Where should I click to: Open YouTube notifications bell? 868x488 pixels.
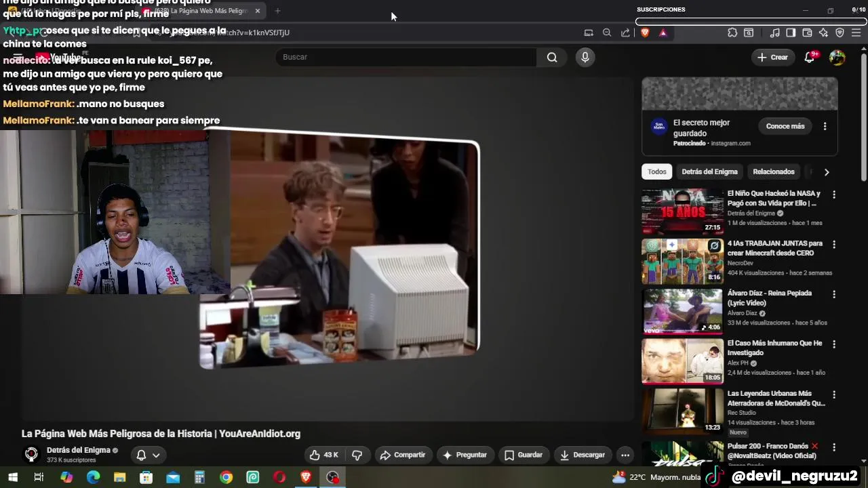click(809, 58)
